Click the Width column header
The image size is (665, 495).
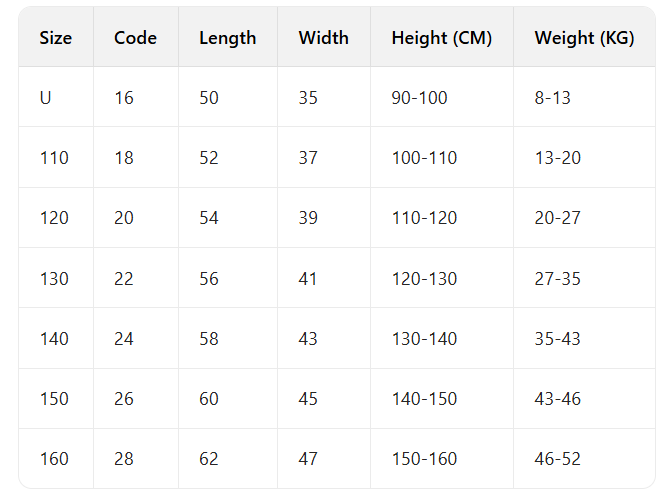pos(323,38)
